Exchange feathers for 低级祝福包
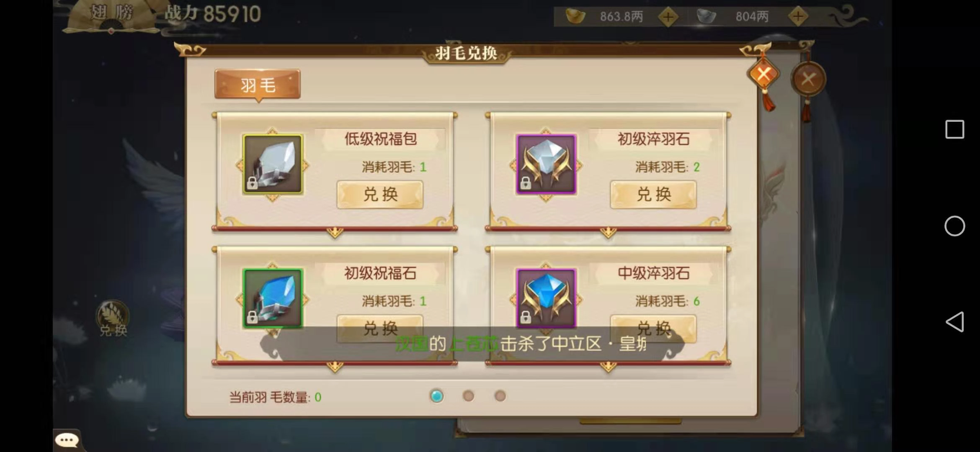The width and height of the screenshot is (980, 452). point(380,195)
